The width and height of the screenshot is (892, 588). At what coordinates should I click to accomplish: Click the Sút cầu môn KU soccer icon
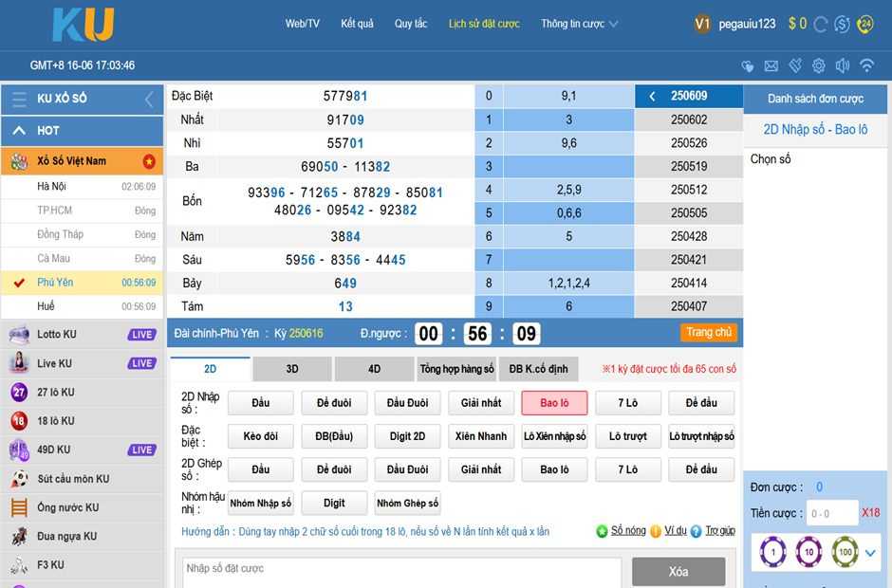[19, 479]
